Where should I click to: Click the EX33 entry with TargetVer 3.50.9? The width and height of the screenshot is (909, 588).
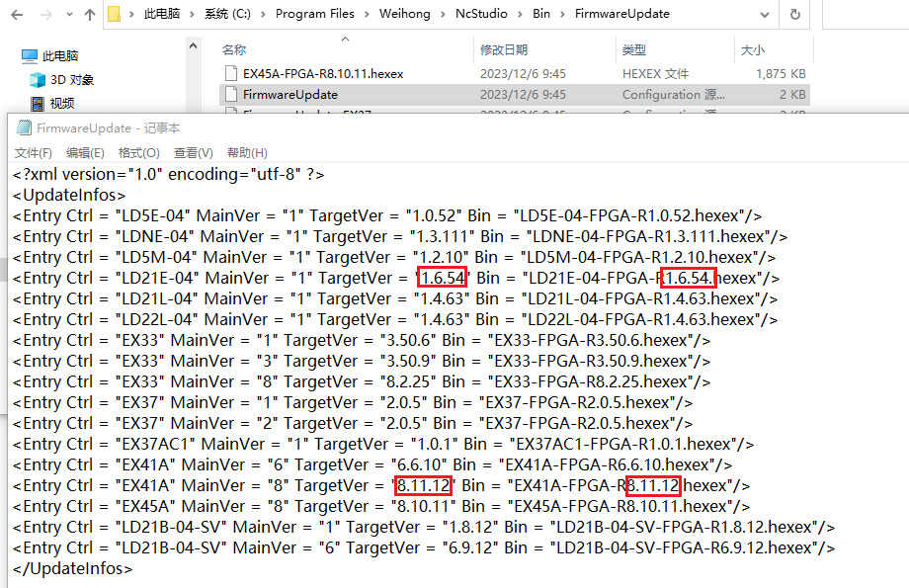tap(362, 362)
